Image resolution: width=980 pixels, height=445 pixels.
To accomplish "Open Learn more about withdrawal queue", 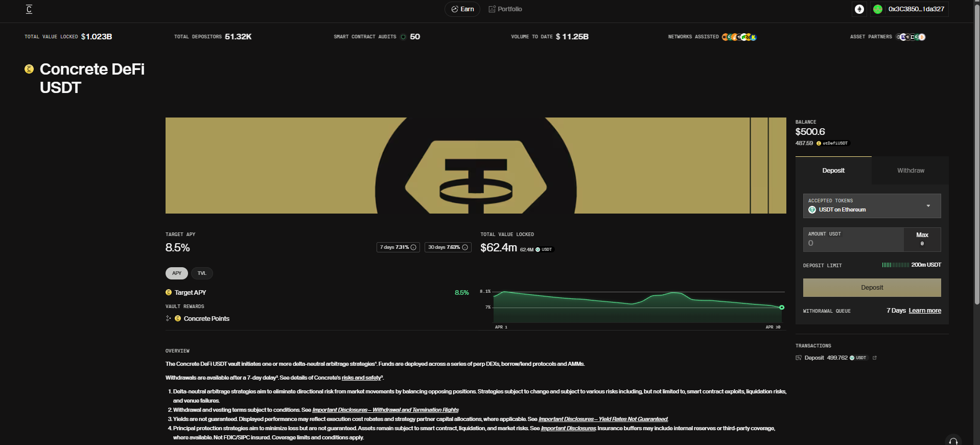I will (x=925, y=311).
